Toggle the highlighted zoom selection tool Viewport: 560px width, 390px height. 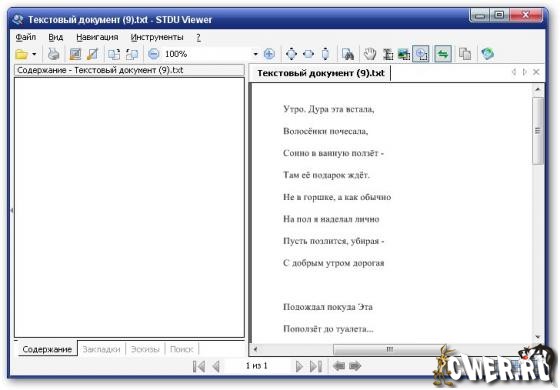[x=421, y=54]
